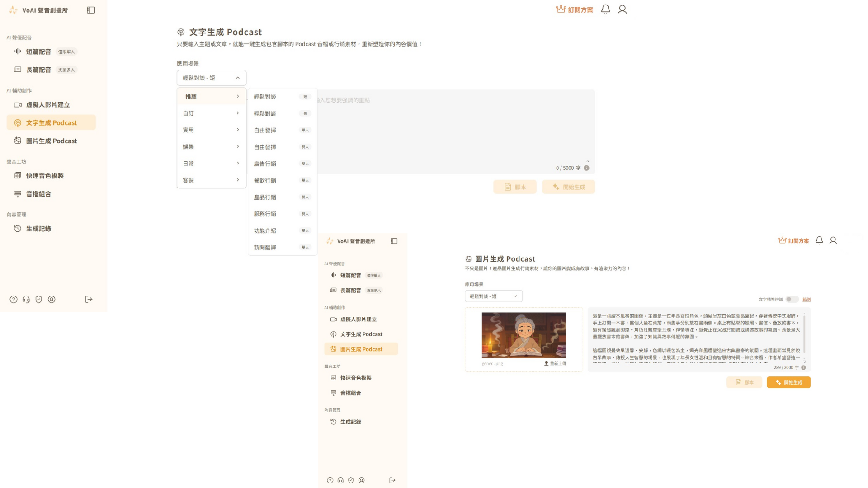The image size is (868, 488).
Task: Expand the 娛樂 category submenu
Action: click(x=211, y=146)
